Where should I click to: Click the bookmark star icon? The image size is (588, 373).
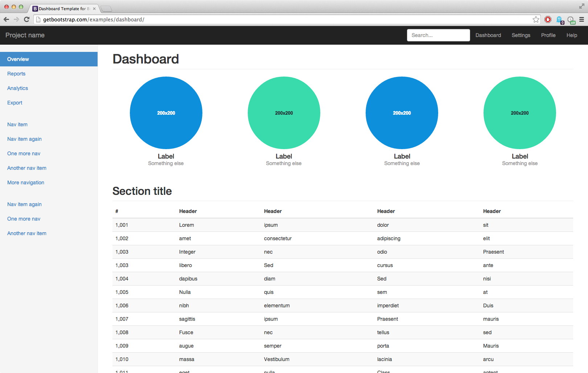point(536,19)
